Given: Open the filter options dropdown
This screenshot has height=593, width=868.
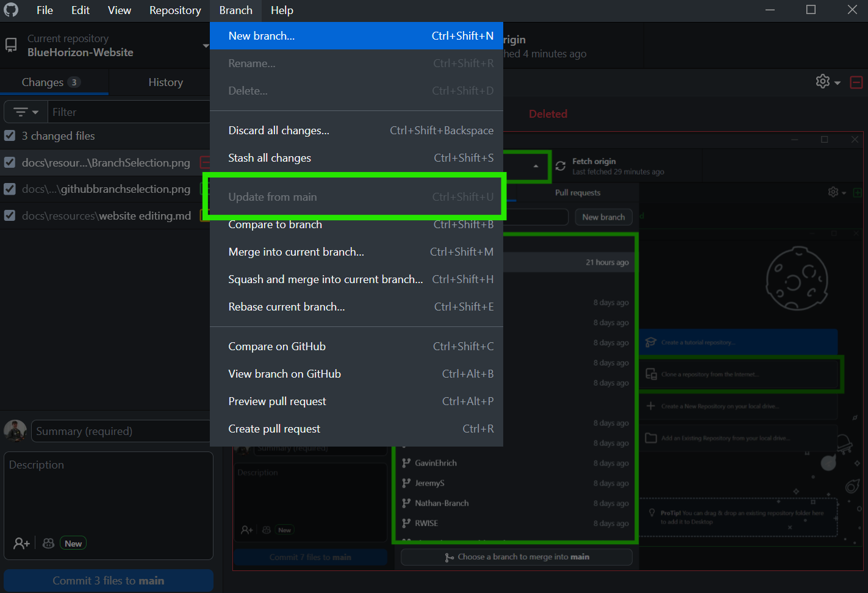Looking at the screenshot, I should pyautogui.click(x=26, y=112).
